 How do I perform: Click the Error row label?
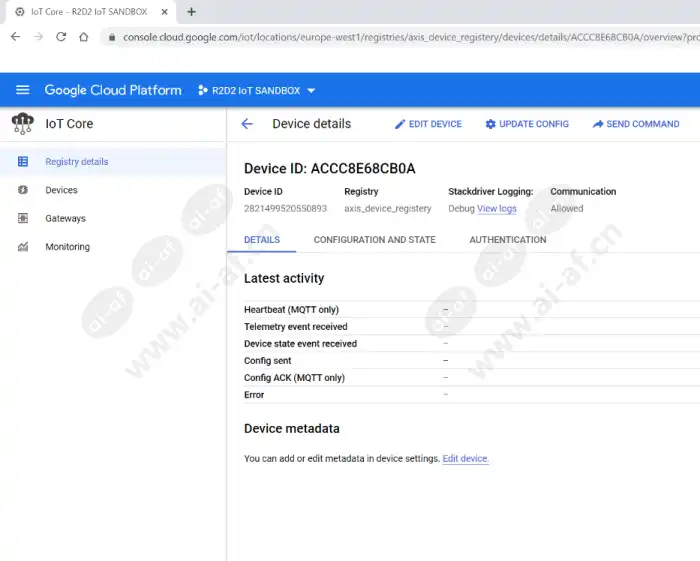tap(254, 395)
